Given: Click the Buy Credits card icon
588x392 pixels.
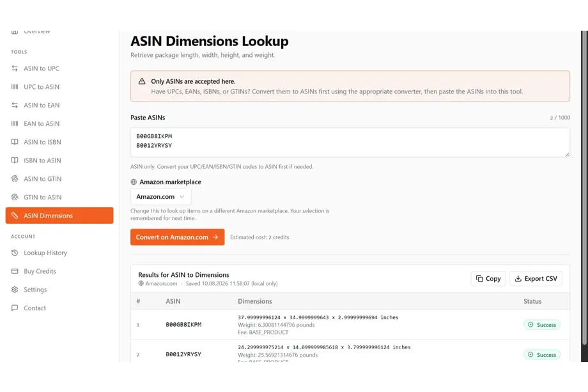Looking at the screenshot, I should tap(15, 271).
